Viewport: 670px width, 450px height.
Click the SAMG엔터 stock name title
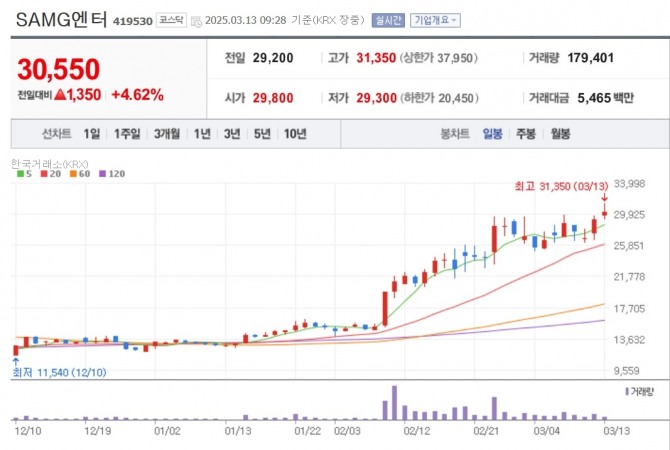[61, 20]
